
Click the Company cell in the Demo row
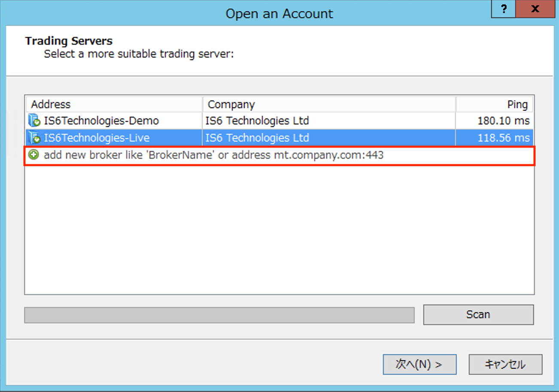click(x=257, y=121)
